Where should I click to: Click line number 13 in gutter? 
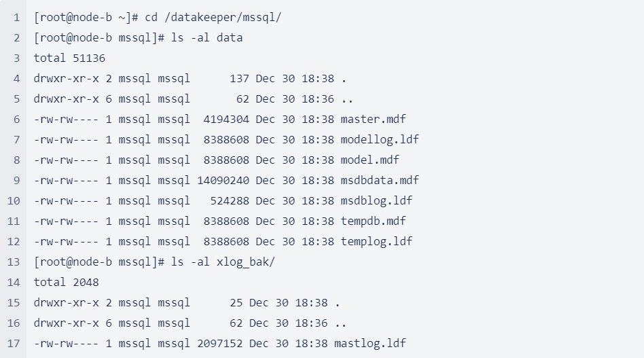(14, 262)
